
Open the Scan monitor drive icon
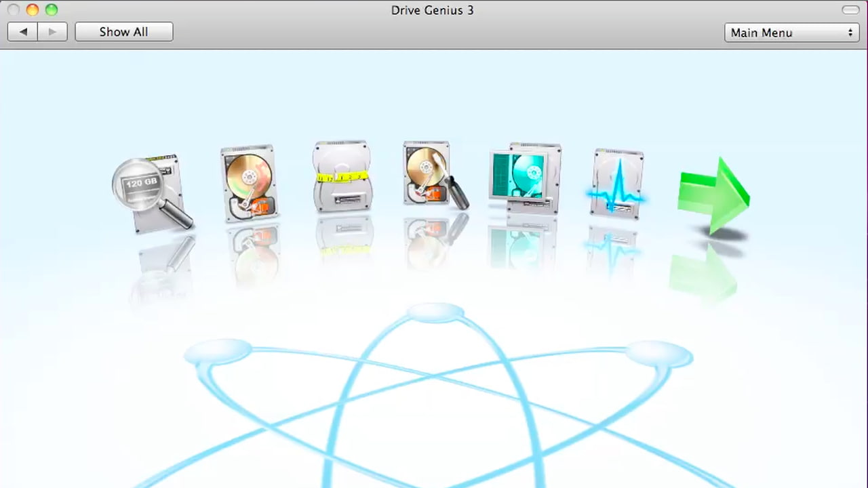coord(526,178)
